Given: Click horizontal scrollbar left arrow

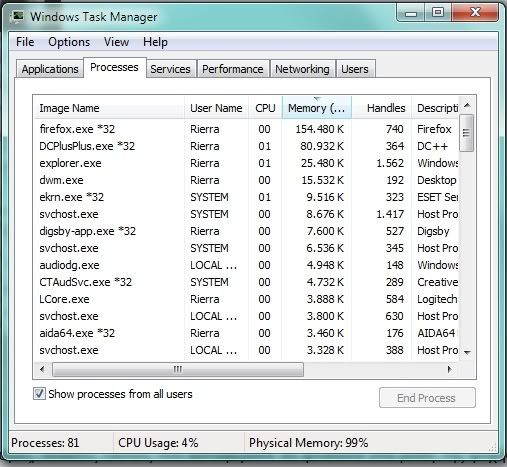Looking at the screenshot, I should click(42, 369).
